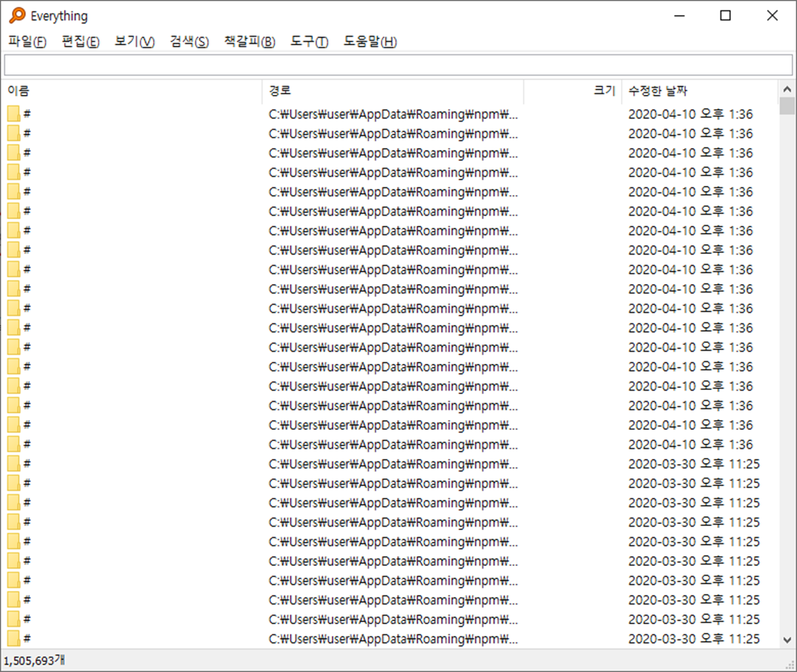Open the 도구(T) menu

point(309,41)
